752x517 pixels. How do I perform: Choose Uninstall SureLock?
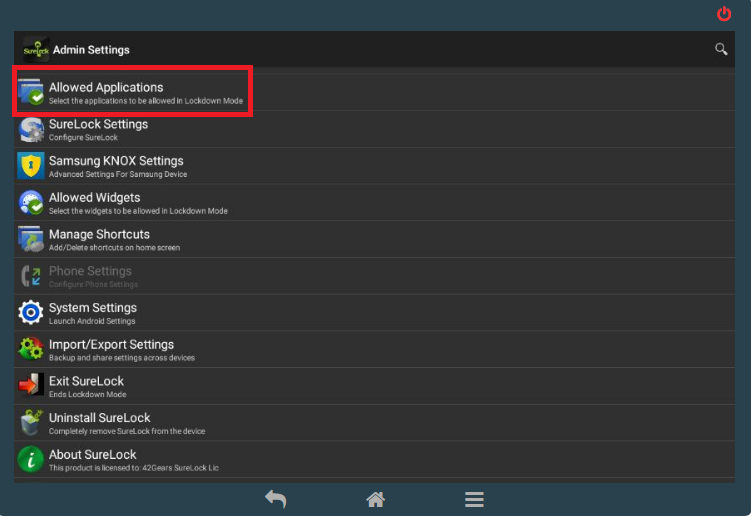pyautogui.click(x=374, y=423)
